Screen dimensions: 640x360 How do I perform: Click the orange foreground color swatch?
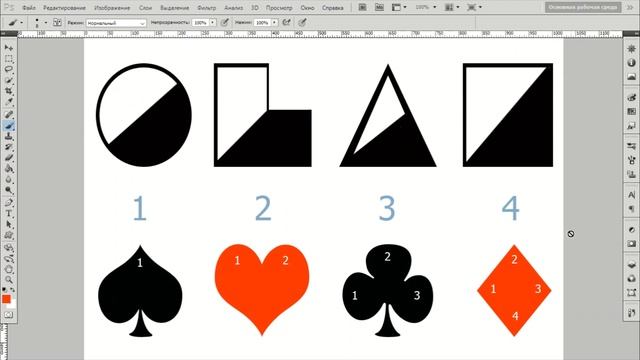click(x=6, y=299)
